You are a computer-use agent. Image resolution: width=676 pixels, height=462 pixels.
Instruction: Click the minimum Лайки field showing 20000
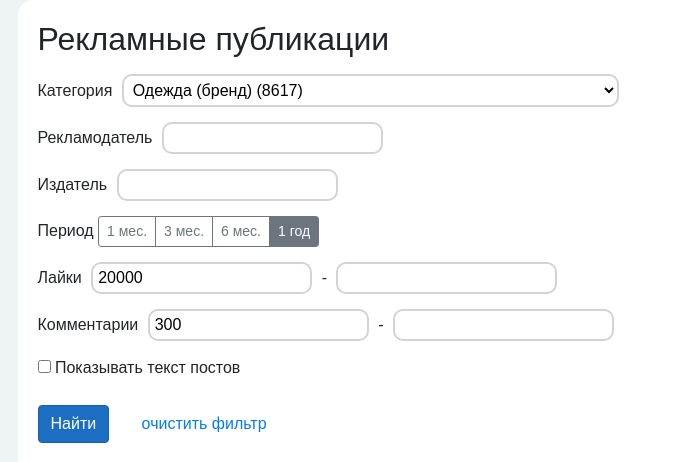[201, 278]
